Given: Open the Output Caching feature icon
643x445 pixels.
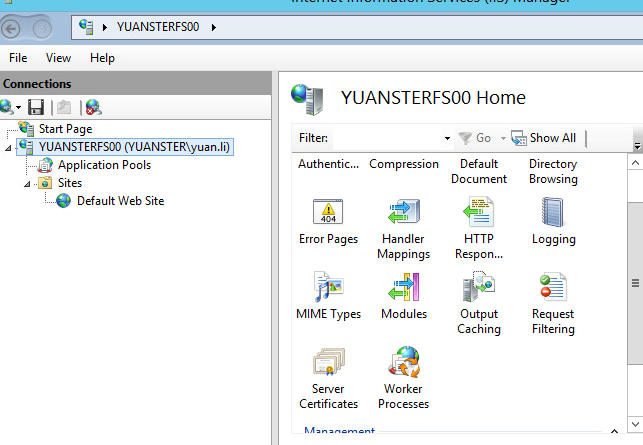Looking at the screenshot, I should pyautogui.click(x=479, y=286).
